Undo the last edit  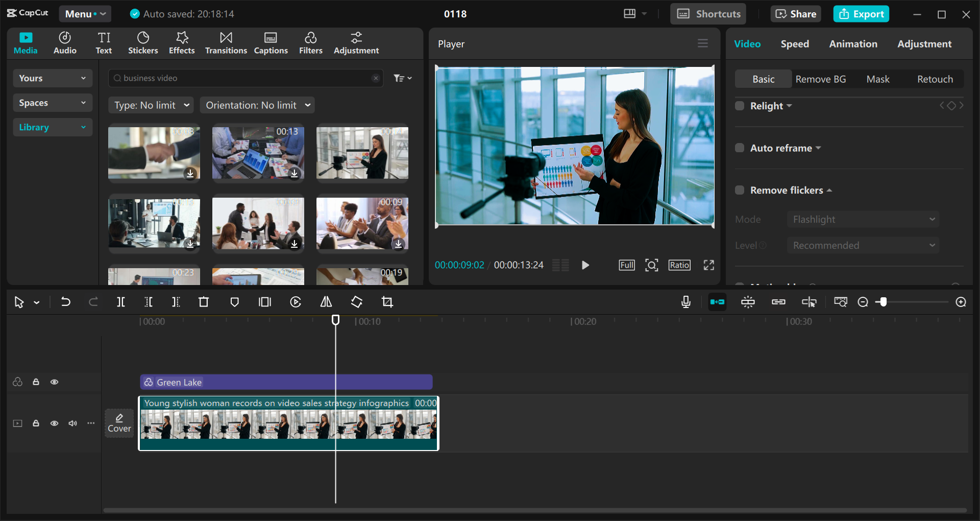tap(65, 302)
